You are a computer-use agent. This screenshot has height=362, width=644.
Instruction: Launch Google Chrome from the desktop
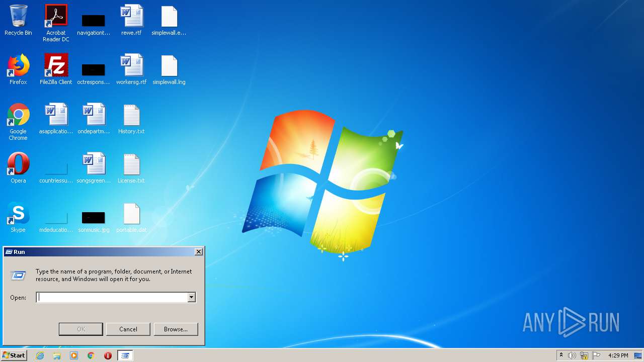[18, 122]
